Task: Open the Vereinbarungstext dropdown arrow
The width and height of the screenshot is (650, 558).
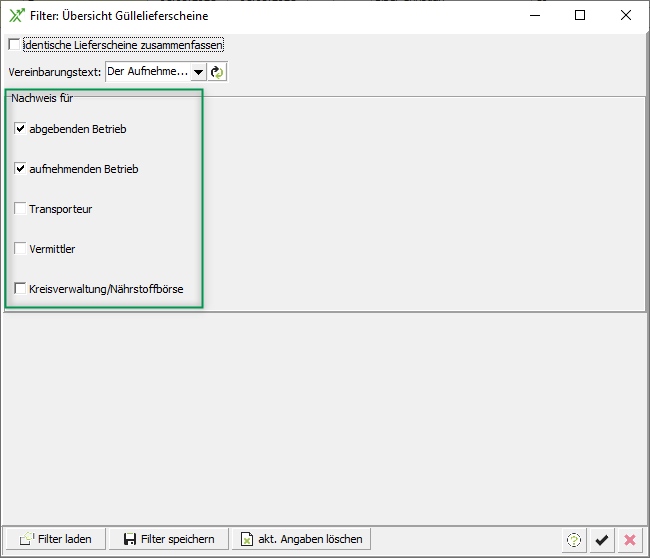Action: (x=198, y=72)
